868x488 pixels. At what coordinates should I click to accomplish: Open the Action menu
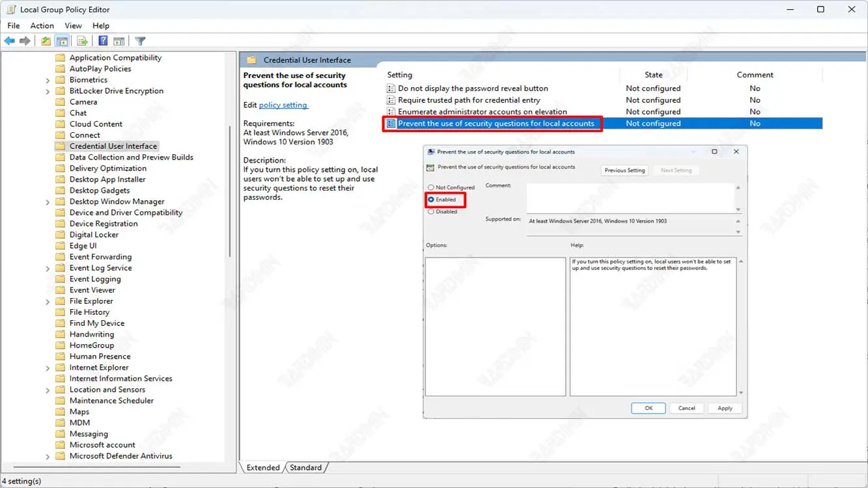pyautogui.click(x=42, y=26)
